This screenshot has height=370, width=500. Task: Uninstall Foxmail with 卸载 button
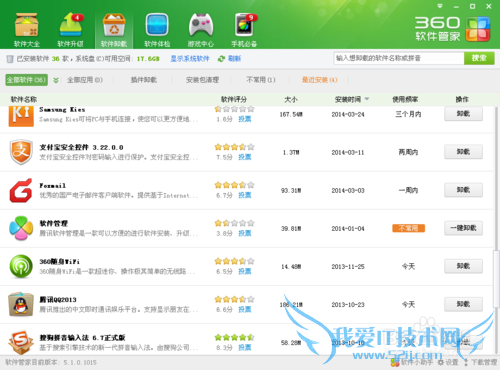pyautogui.click(x=463, y=190)
